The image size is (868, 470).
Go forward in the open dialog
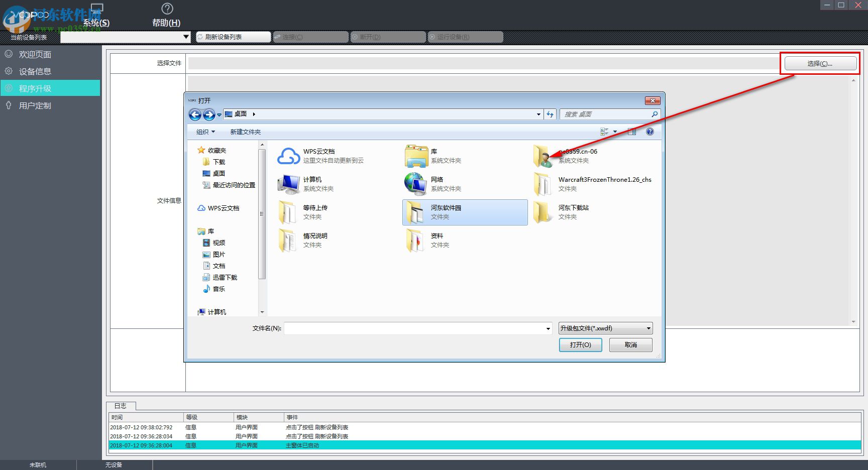pos(209,114)
